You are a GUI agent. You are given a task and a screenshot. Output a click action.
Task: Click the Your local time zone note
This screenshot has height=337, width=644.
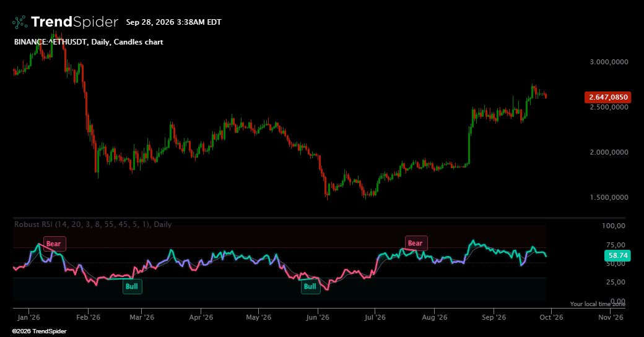click(x=598, y=304)
